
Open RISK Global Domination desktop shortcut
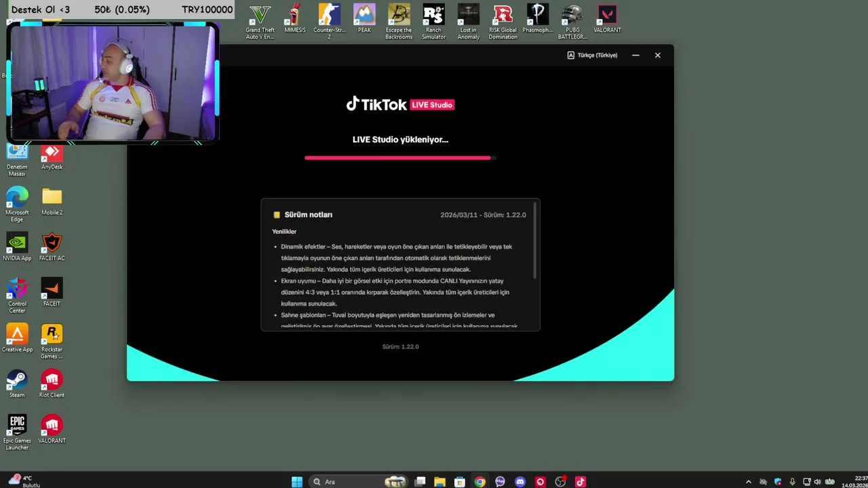pos(503,22)
